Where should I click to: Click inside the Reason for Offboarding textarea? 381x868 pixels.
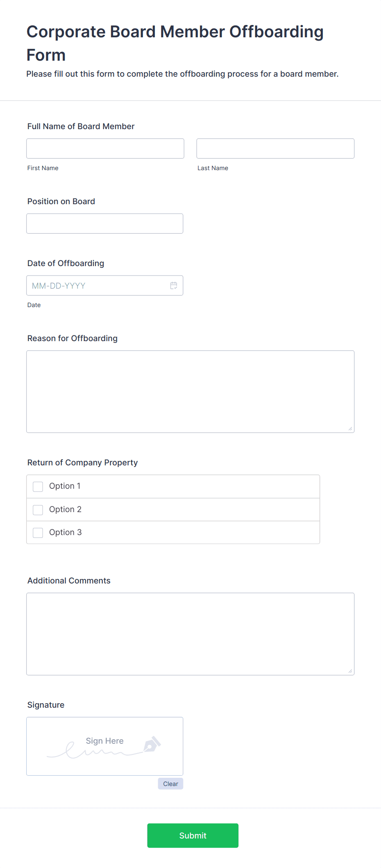point(190,392)
